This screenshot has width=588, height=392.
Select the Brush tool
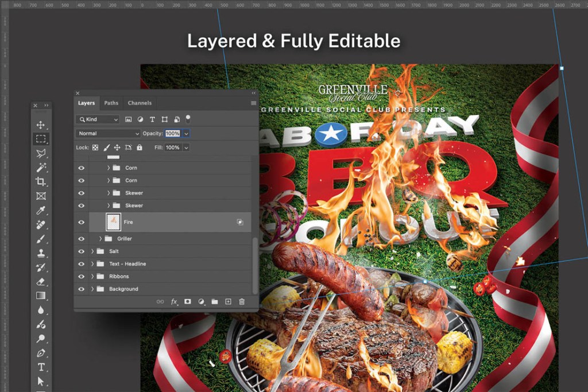[41, 239]
